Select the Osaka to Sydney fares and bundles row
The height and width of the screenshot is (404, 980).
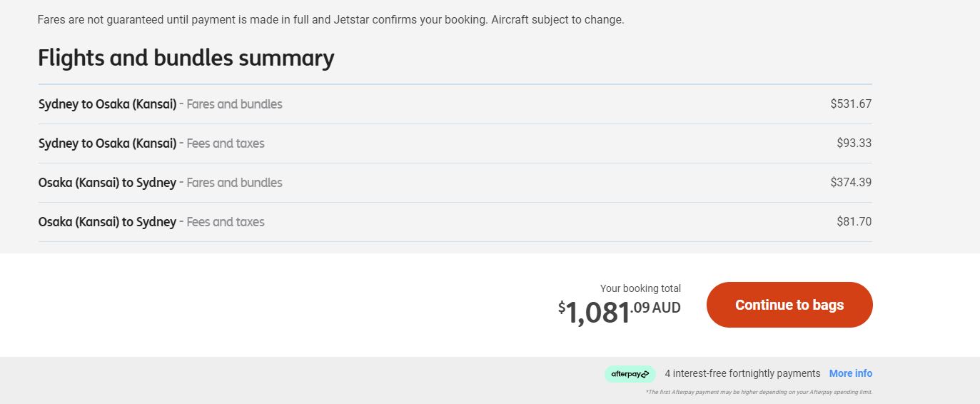pos(455,183)
